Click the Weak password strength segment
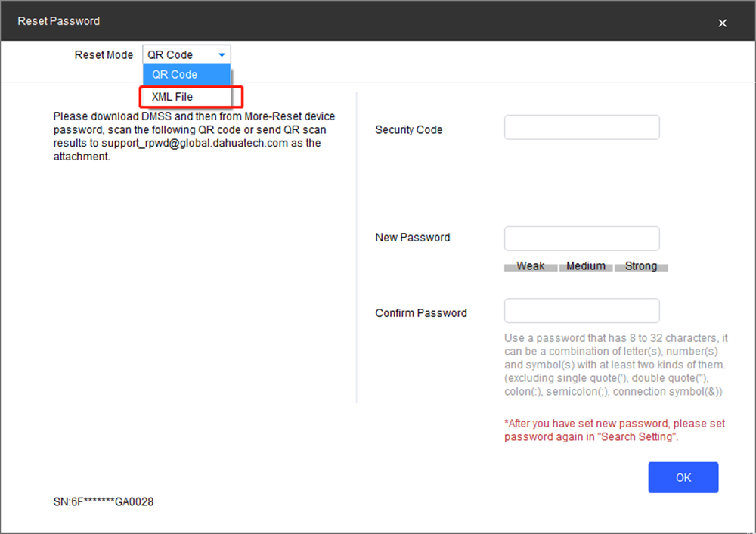756x534 pixels. (531, 266)
